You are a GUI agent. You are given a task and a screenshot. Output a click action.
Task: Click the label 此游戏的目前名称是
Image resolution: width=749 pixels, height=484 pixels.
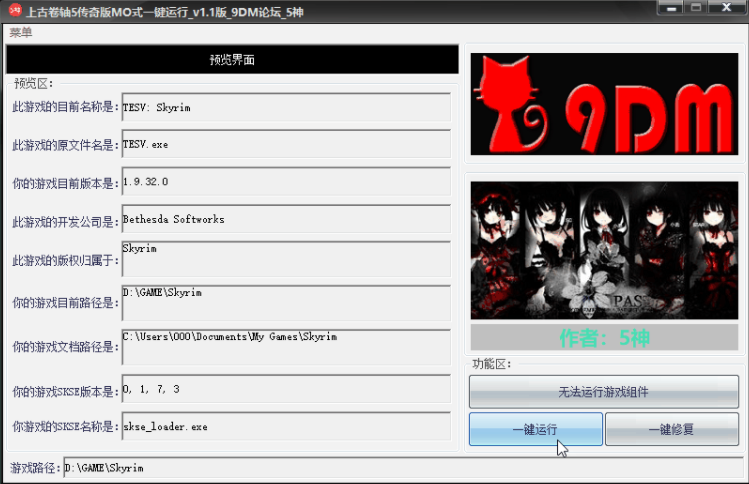click(x=65, y=107)
